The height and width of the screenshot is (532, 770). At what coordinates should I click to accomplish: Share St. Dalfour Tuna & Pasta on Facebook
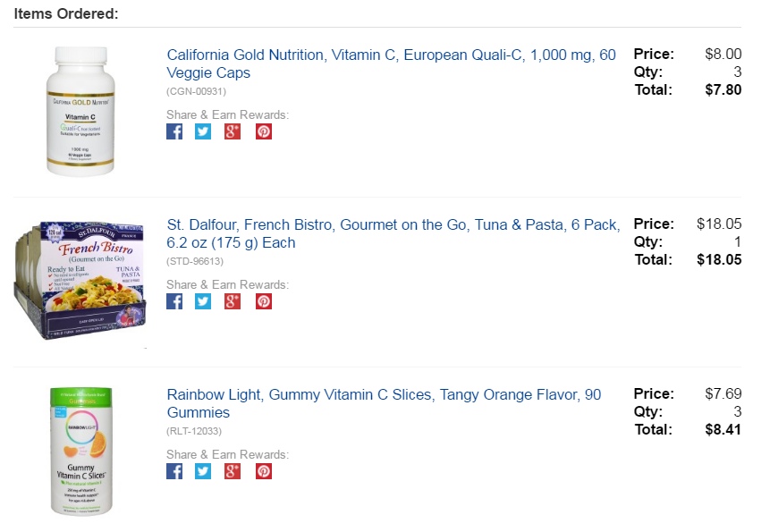tap(174, 301)
